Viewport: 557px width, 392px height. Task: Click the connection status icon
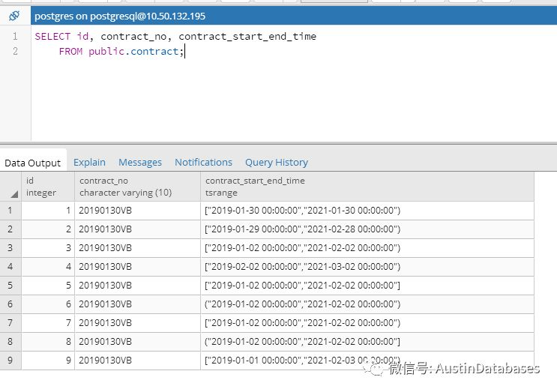coord(14,16)
